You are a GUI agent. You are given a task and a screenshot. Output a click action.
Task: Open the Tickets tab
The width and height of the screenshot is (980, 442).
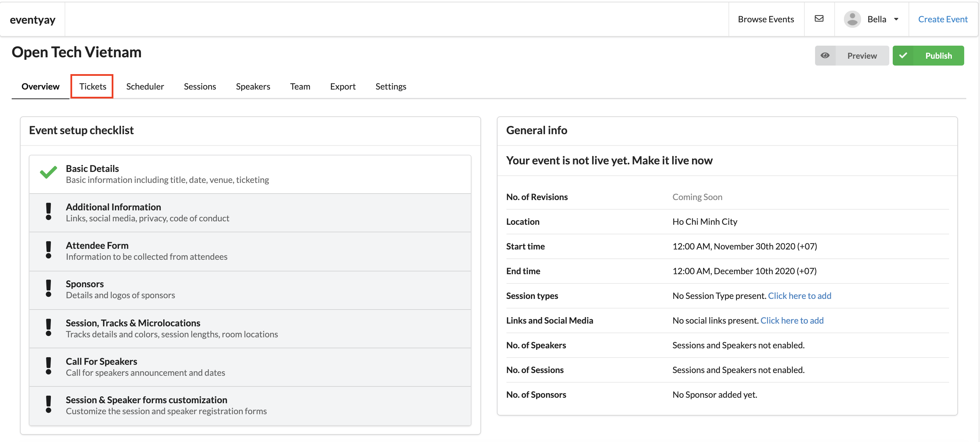click(92, 85)
